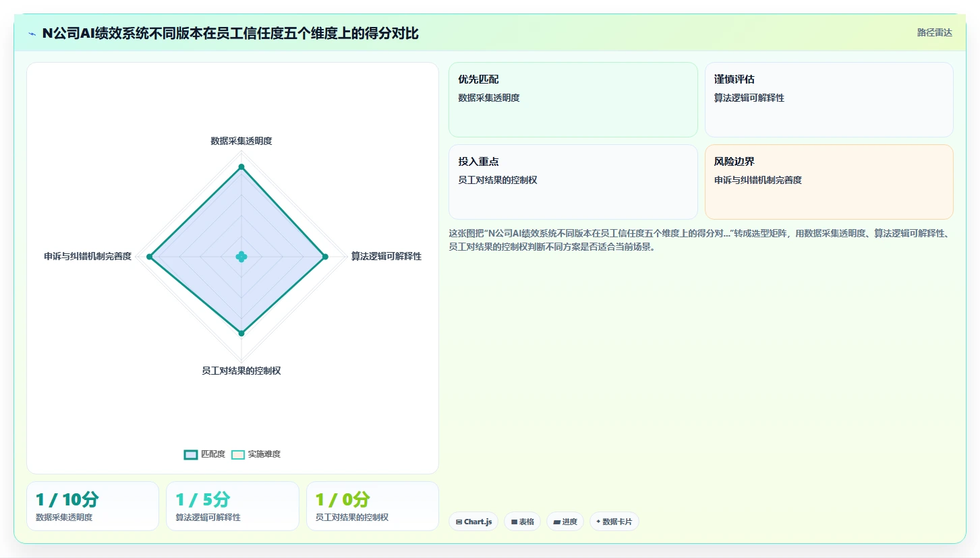The image size is (980, 558).
Task: Click the radar data point at 算法逻辑可解释性 axis
Action: (325, 256)
